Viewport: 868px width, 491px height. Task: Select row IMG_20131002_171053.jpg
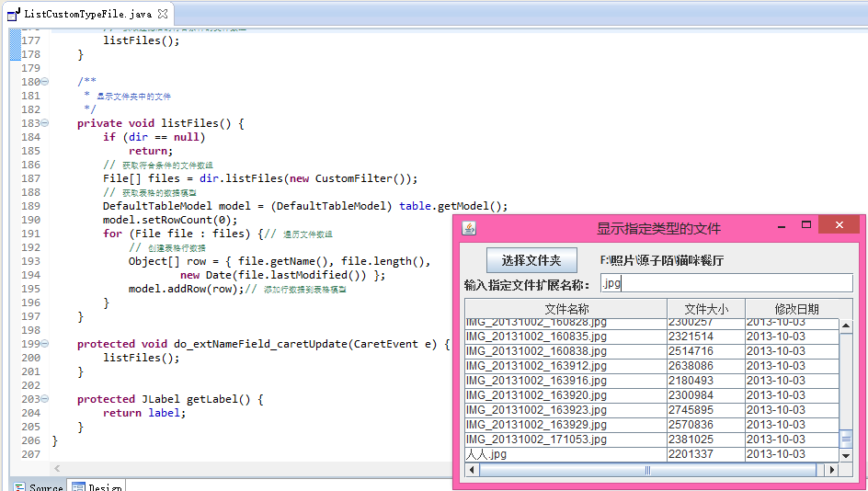pyautogui.click(x=652, y=439)
